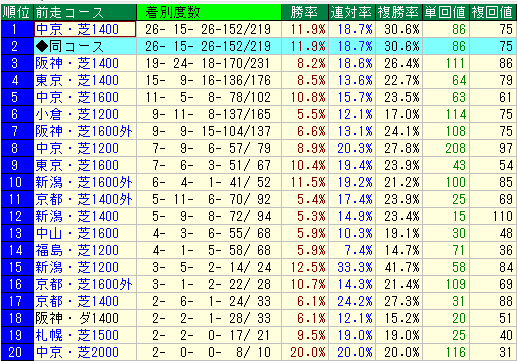Screen dimensions: 517x361
Task: Open the 新潟・芝1200 course link
Action: pyautogui.click(x=77, y=267)
